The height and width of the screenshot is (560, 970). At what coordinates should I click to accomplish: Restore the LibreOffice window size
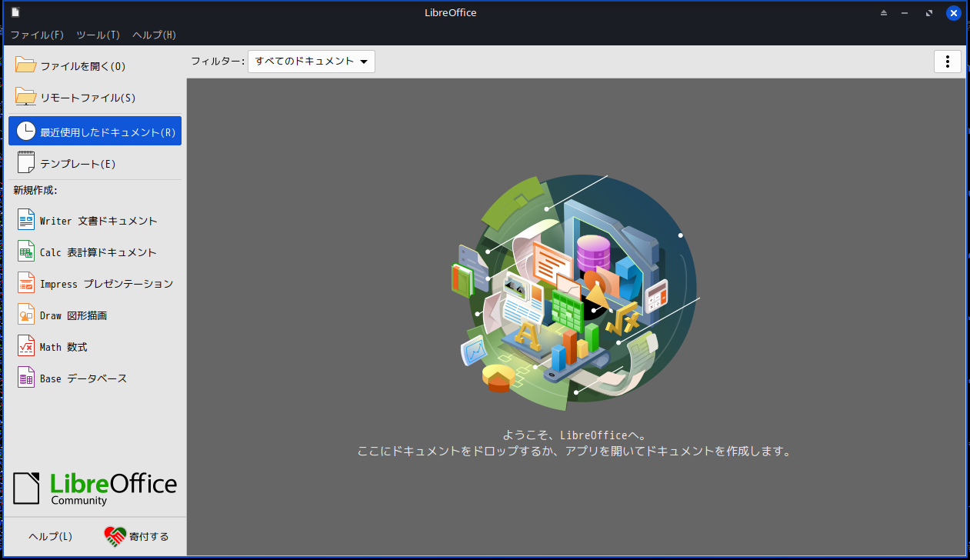pos(929,12)
